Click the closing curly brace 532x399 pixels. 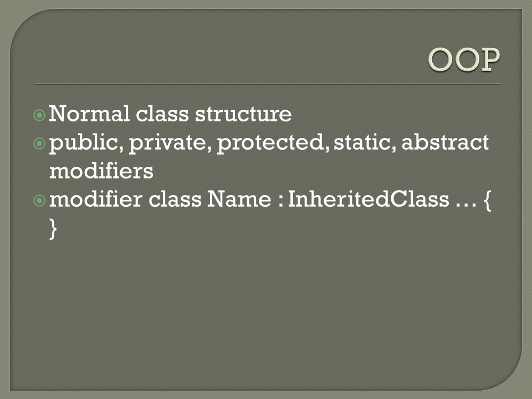(53, 229)
